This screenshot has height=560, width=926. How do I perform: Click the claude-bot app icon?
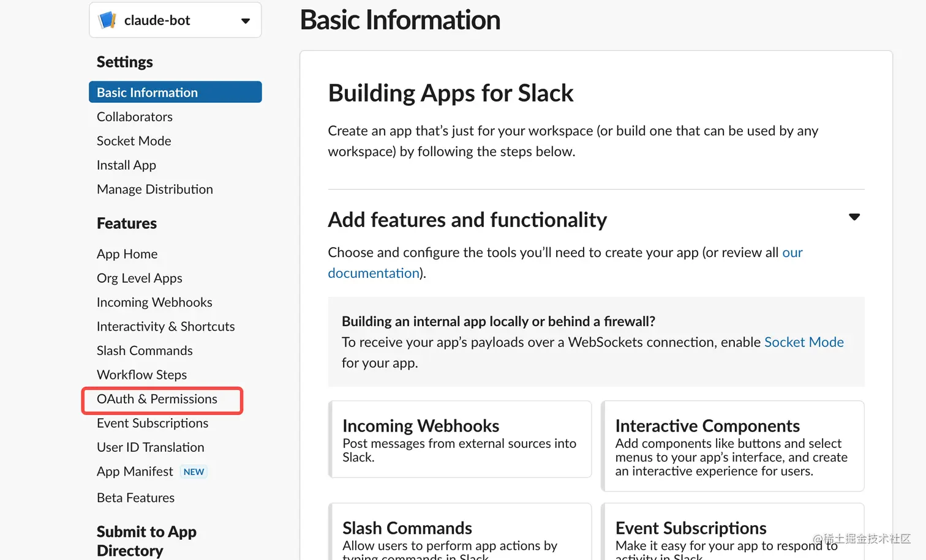click(107, 20)
